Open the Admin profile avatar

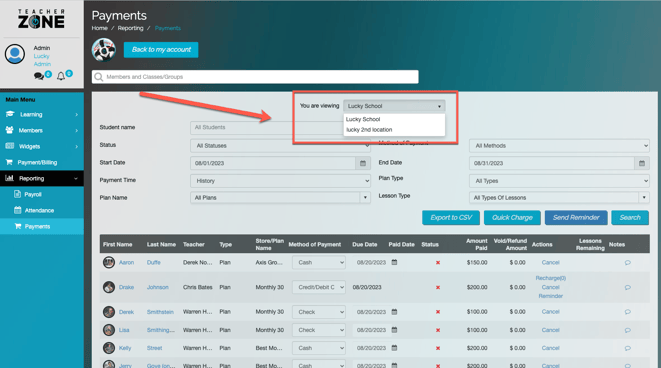[15, 54]
